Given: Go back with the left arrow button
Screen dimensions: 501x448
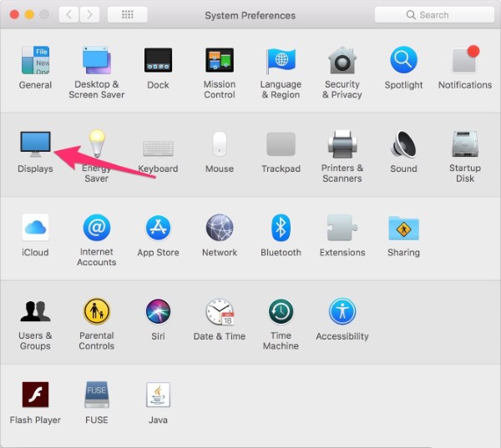Looking at the screenshot, I should (x=68, y=15).
